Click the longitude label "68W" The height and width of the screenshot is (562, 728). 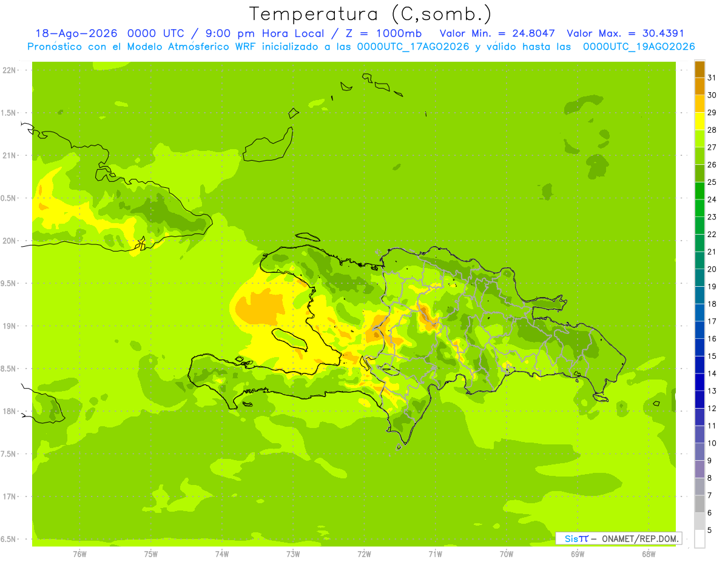[649, 554]
